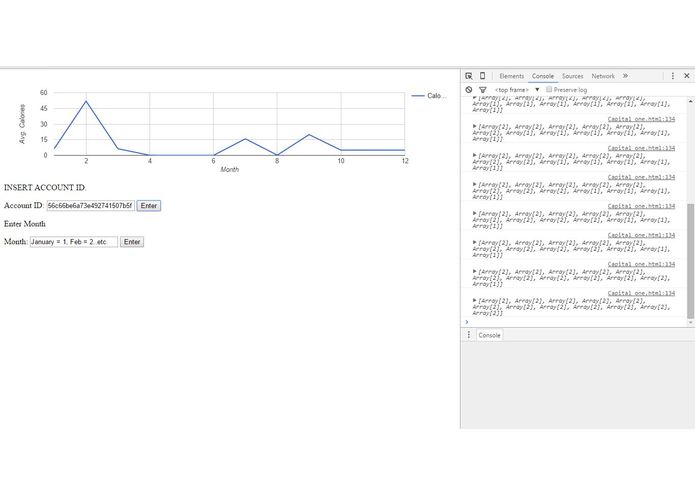Viewport: 695px width, 494px height.
Task: Click the 'Avg. Calories' y-axis chart title
Action: click(22, 124)
